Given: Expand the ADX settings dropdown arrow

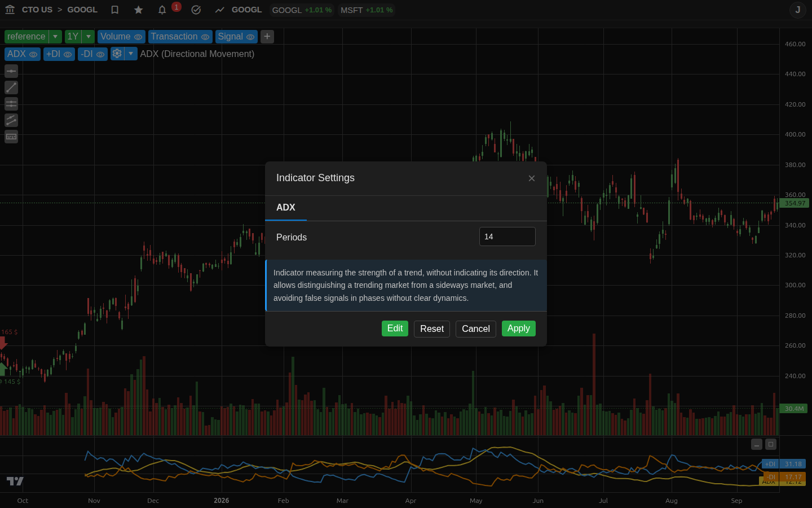Looking at the screenshot, I should [x=131, y=54].
